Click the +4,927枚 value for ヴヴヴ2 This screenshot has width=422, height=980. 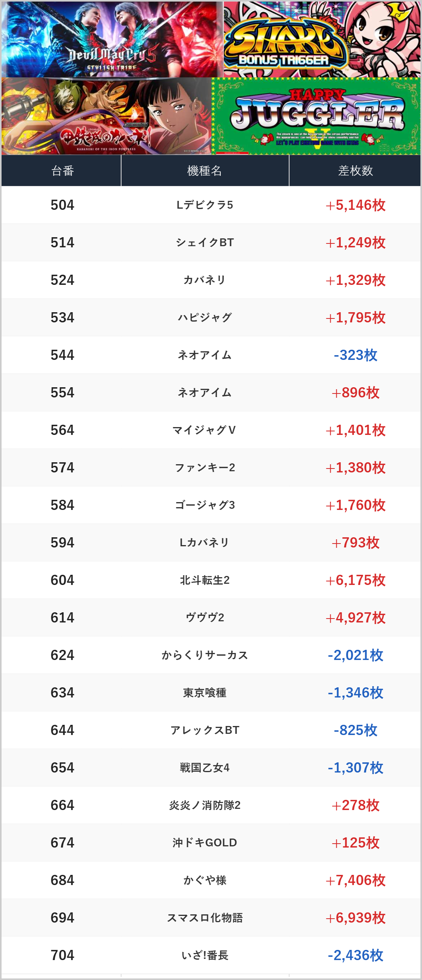(x=355, y=618)
